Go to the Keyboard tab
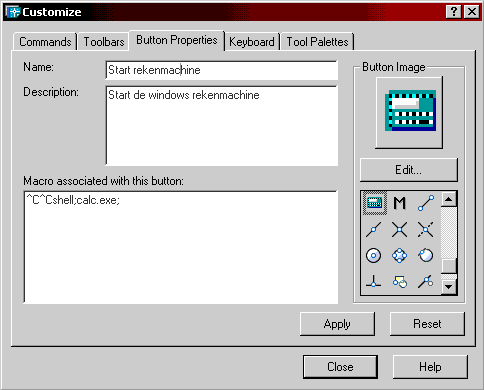The image size is (484, 390). tap(252, 42)
